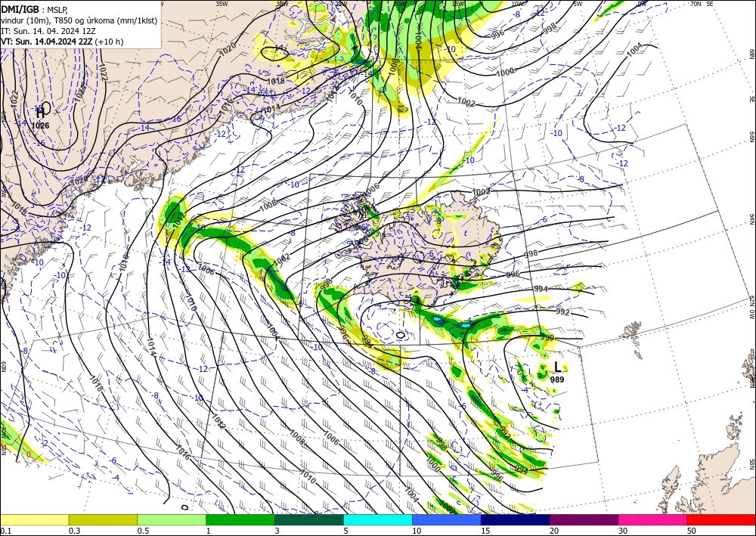Select the 1–3 mm green legend swatch
Screen dimensions: 756x536
click(x=240, y=519)
